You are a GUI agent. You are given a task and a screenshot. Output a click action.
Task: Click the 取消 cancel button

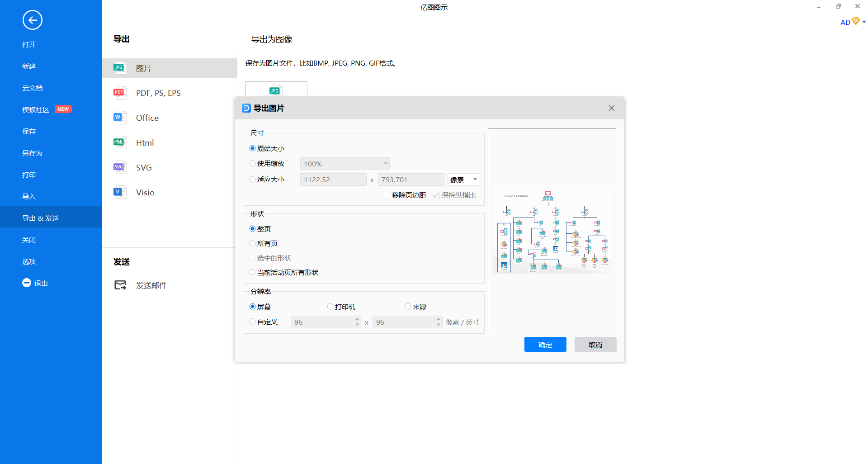pyautogui.click(x=595, y=345)
